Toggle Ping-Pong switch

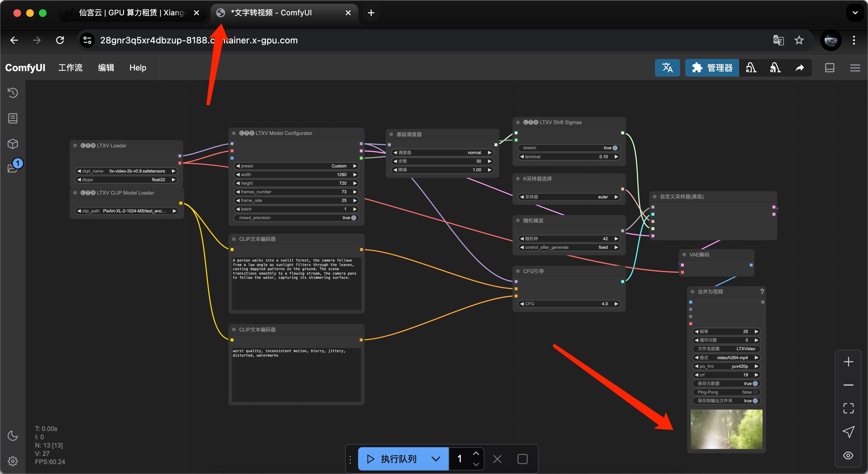(x=726, y=392)
